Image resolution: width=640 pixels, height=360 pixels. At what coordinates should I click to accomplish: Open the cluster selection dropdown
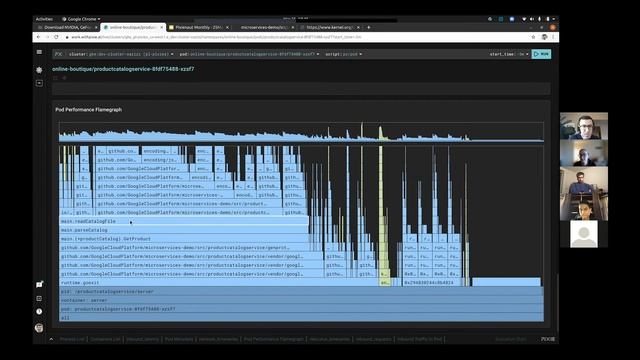pos(121,54)
